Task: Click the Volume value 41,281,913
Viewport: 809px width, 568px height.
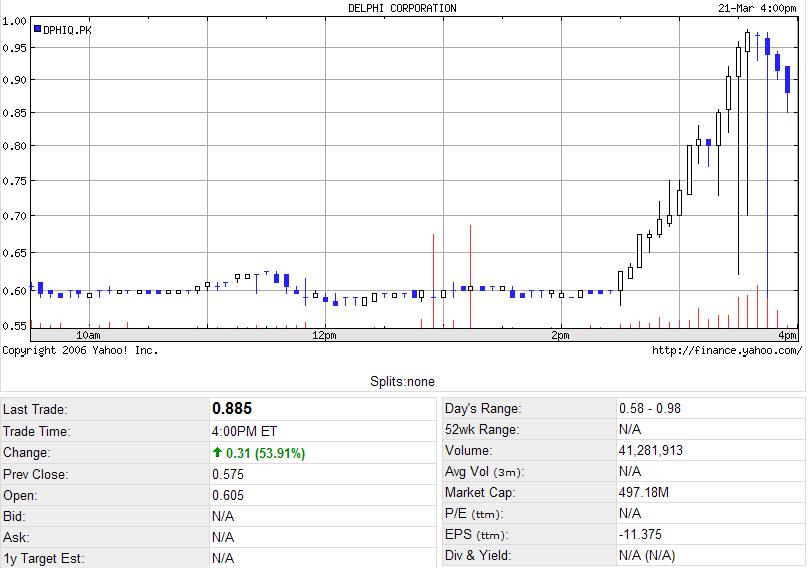Action: coord(651,451)
